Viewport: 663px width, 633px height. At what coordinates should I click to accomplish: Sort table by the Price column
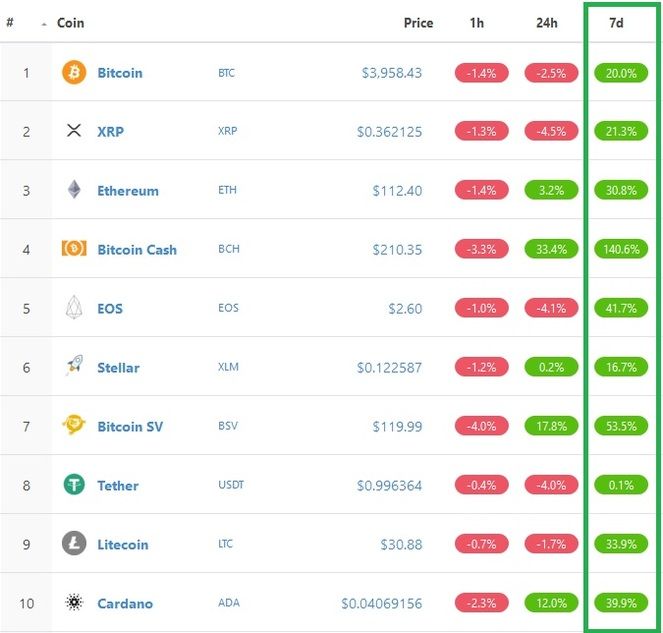click(x=418, y=23)
